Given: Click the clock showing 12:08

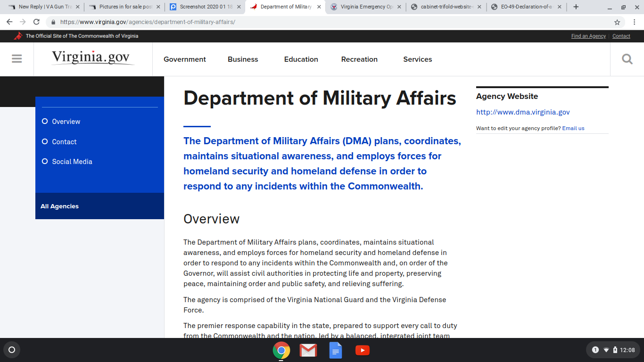Looking at the screenshot, I should pyautogui.click(x=627, y=350).
